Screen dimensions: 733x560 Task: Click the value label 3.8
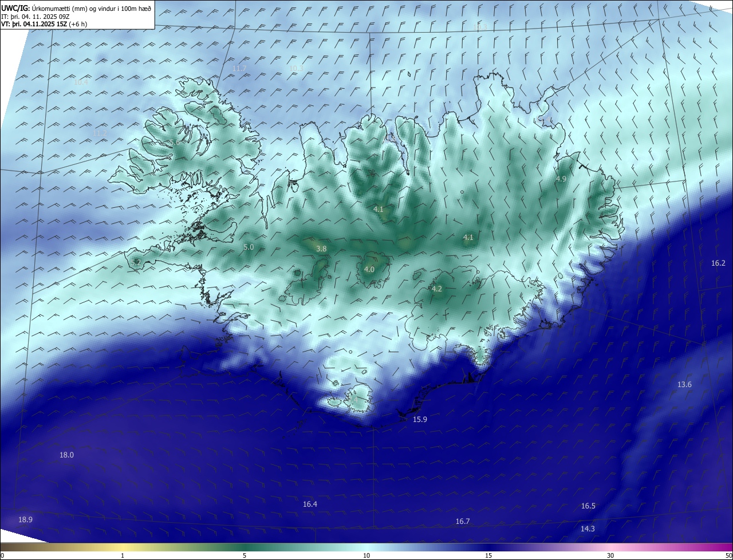click(x=321, y=249)
